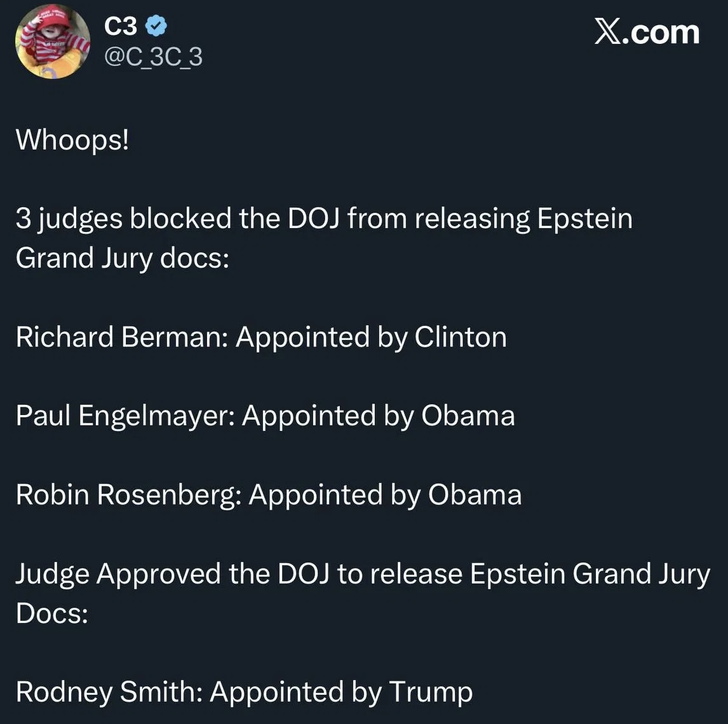Click the X.com logo watermark
The image size is (728, 724).
(647, 32)
